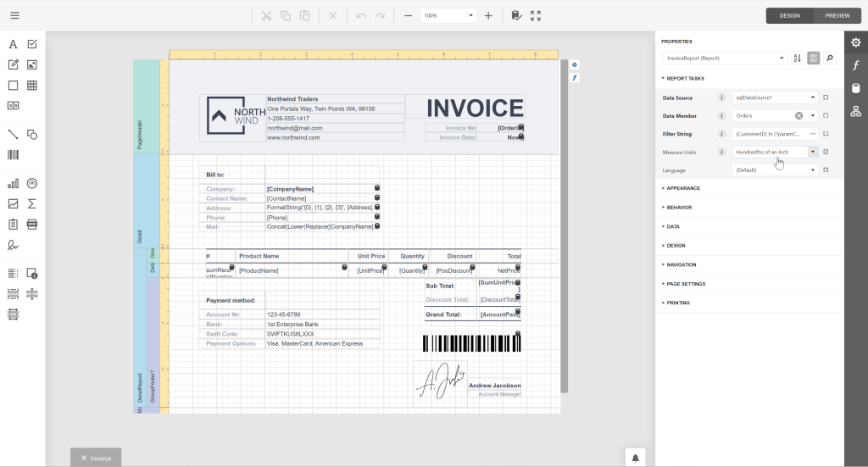This screenshot has width=868, height=467.
Task: Expand the Appearance section
Action: 682,188
